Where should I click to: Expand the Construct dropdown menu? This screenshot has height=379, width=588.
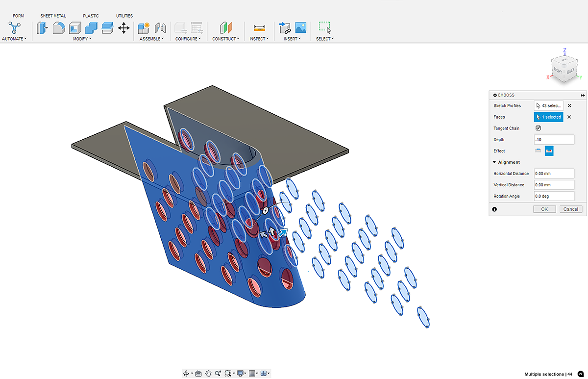coord(225,39)
